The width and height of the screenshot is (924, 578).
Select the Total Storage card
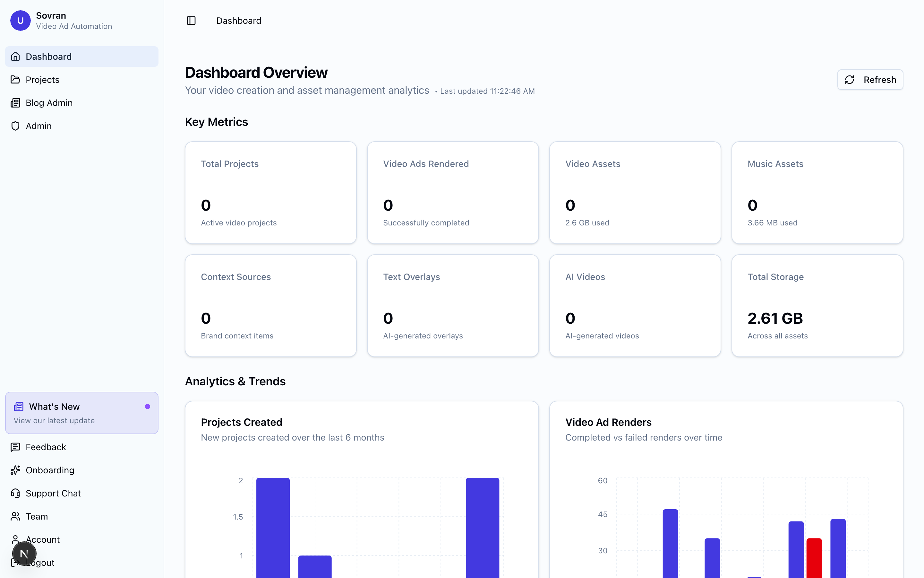click(817, 306)
